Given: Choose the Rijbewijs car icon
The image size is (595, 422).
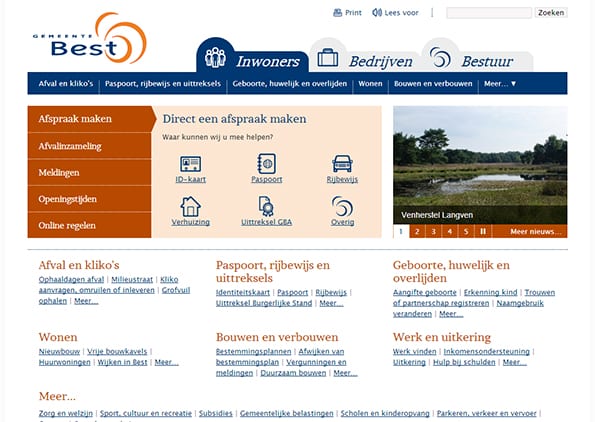Looking at the screenshot, I should (x=342, y=164).
